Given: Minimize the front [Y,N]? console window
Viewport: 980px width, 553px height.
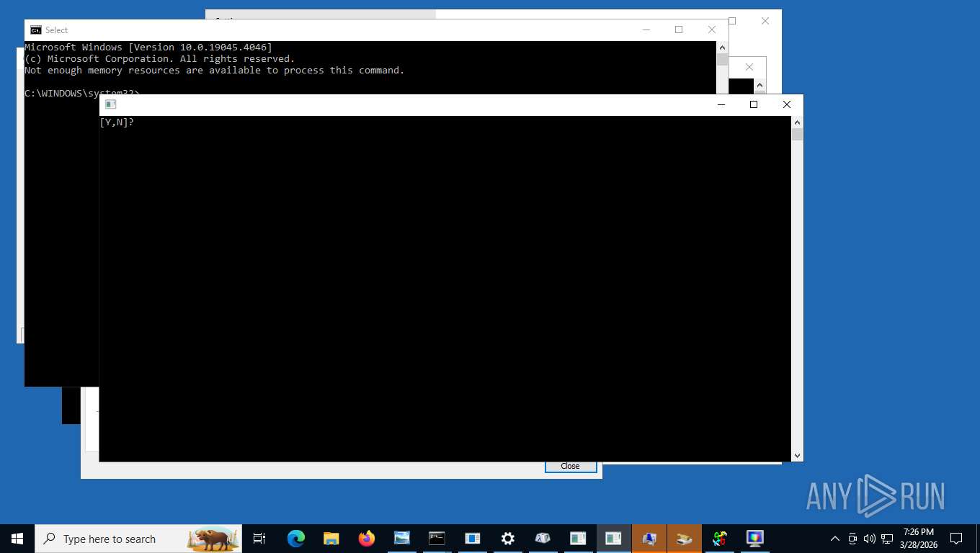Looking at the screenshot, I should (x=721, y=104).
